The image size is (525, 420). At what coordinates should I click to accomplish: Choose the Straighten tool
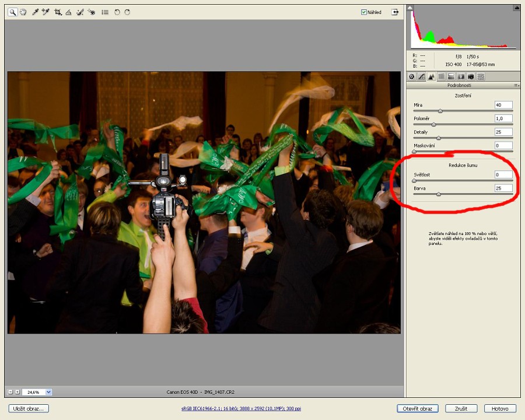click(68, 12)
